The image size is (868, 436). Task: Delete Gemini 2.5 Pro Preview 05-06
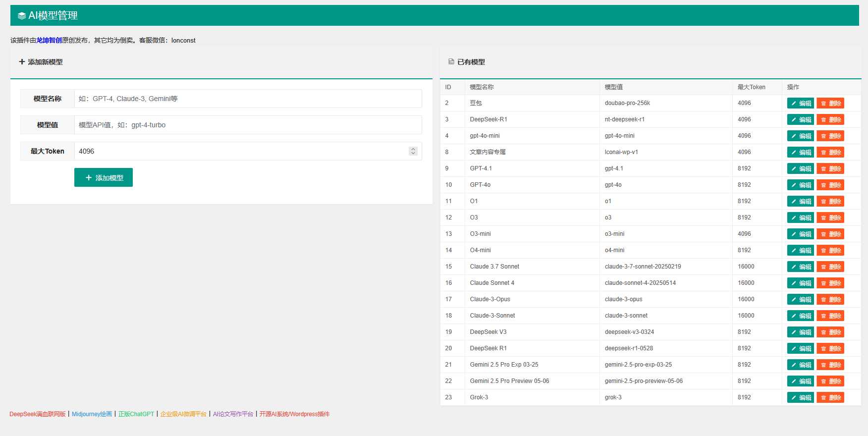pyautogui.click(x=830, y=381)
